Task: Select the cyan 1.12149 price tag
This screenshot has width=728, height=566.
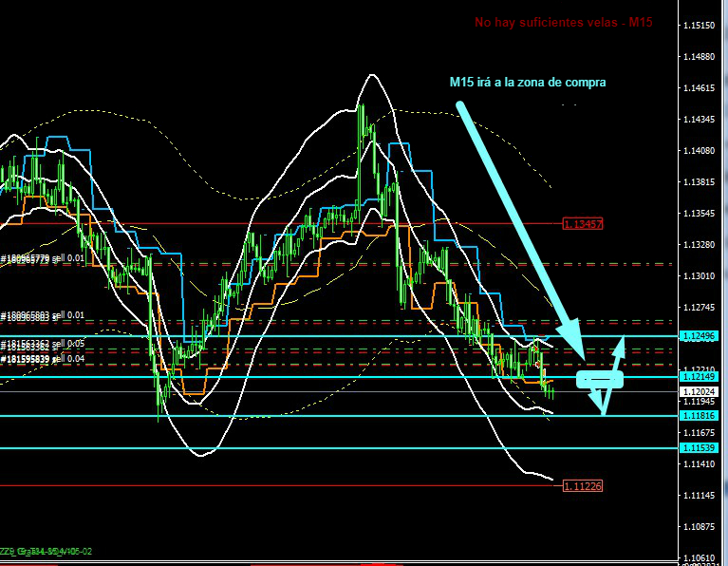Action: pos(700,377)
